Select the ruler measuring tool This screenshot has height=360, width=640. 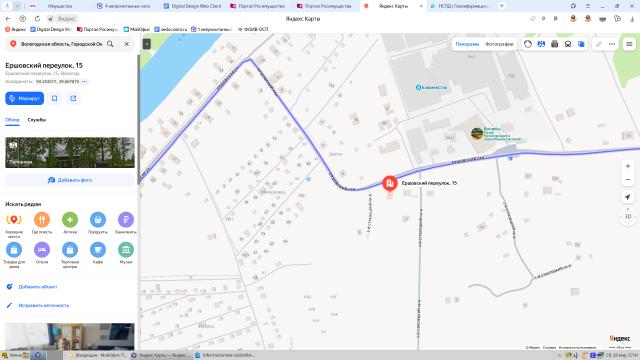coord(598,44)
